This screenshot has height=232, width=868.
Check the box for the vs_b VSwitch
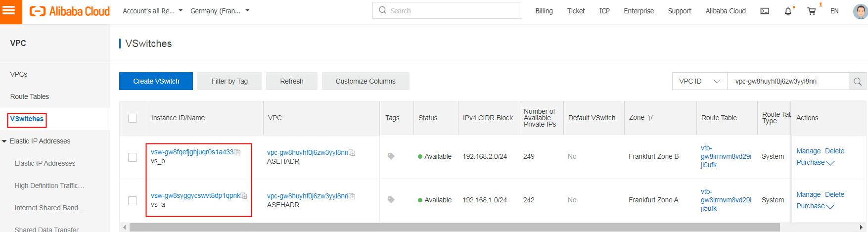click(133, 157)
